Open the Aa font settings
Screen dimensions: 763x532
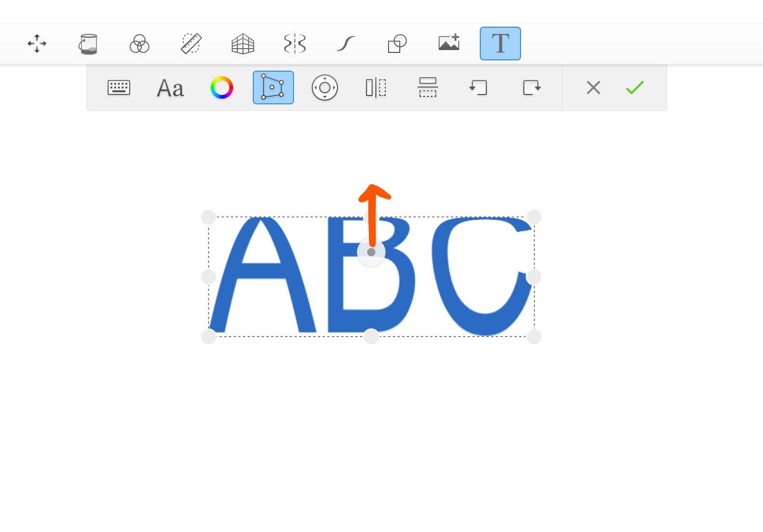coord(170,88)
